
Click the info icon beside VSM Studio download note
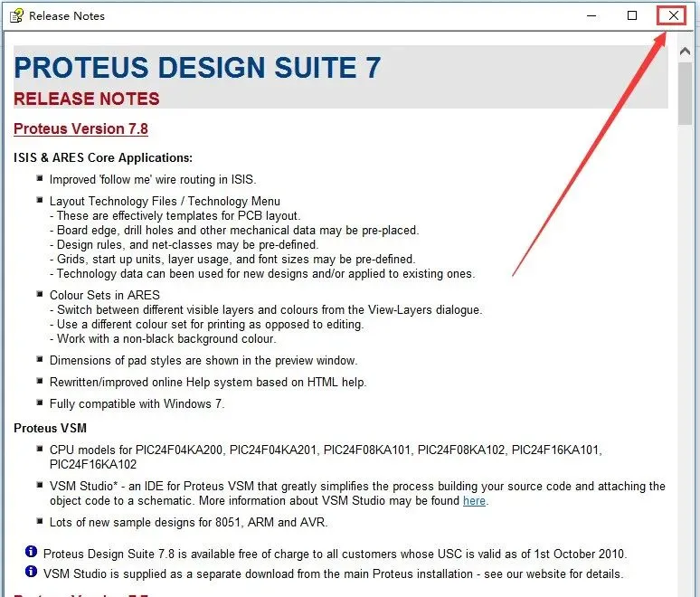(x=31, y=571)
